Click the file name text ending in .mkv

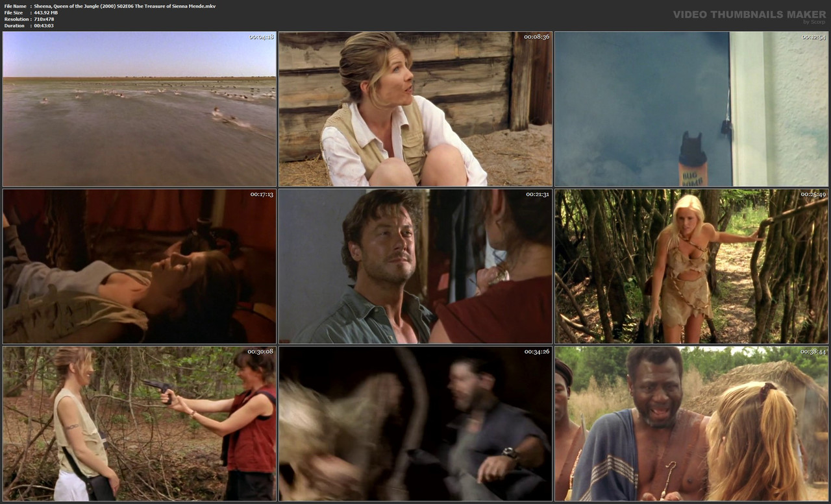point(125,6)
